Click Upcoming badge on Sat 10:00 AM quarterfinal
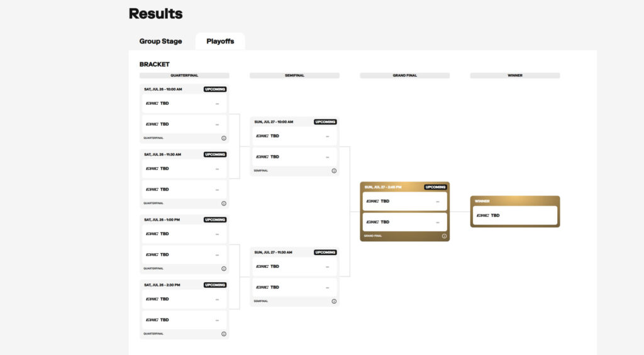Viewport: 644px width, 355px height. [x=215, y=89]
